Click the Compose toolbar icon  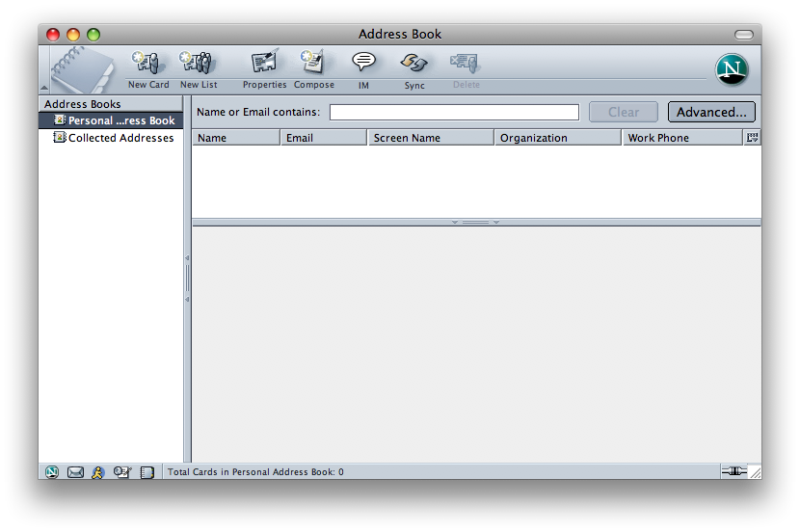tap(313, 68)
